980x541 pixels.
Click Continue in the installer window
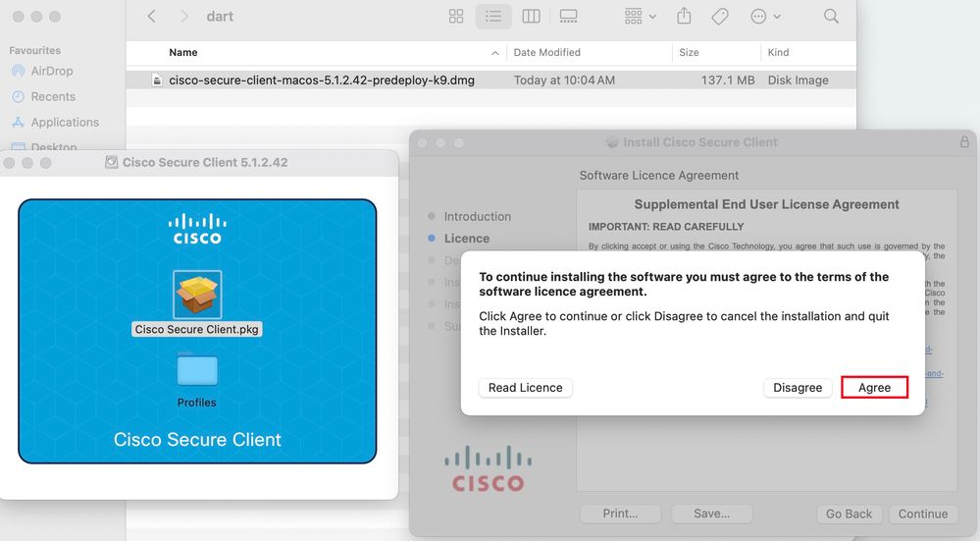[922, 514]
